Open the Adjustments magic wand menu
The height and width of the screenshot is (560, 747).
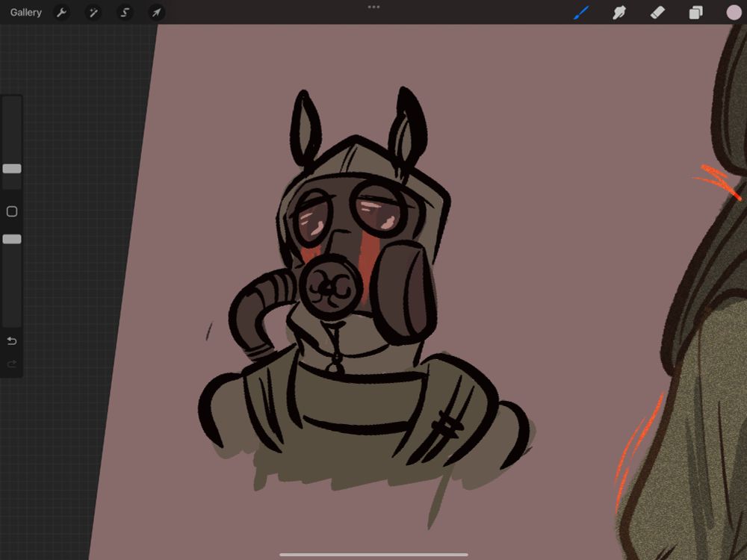93,13
